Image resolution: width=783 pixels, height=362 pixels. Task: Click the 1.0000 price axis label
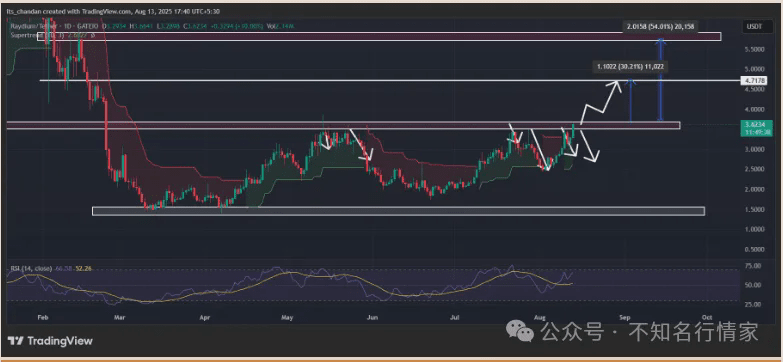pos(755,229)
